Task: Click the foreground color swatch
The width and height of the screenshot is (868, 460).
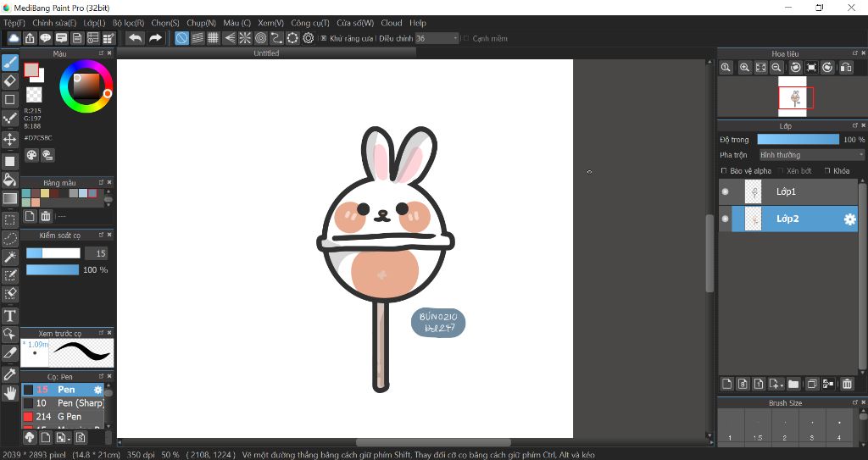Action: point(31,70)
